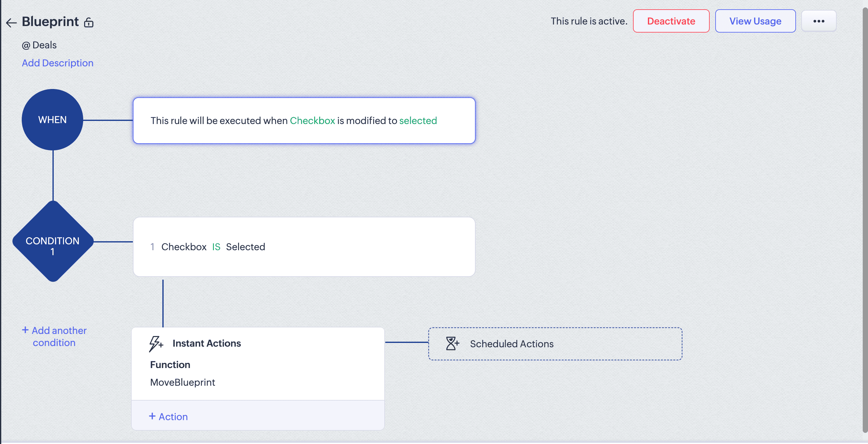
Task: Click the MoveBlueprint function entry
Action: (182, 382)
